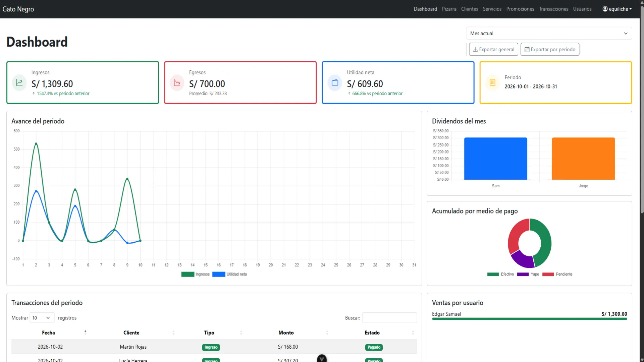Go to Transacciones page
Image resolution: width=644 pixels, height=362 pixels.
click(x=553, y=9)
